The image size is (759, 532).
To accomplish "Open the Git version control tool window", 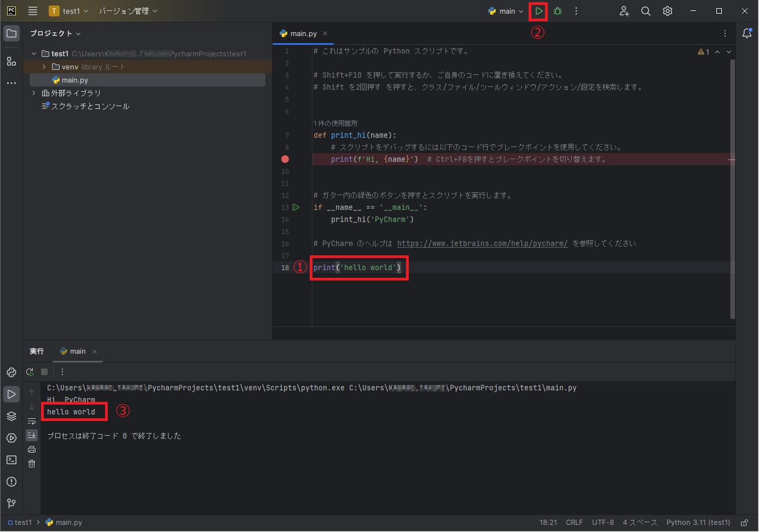I will [11, 504].
